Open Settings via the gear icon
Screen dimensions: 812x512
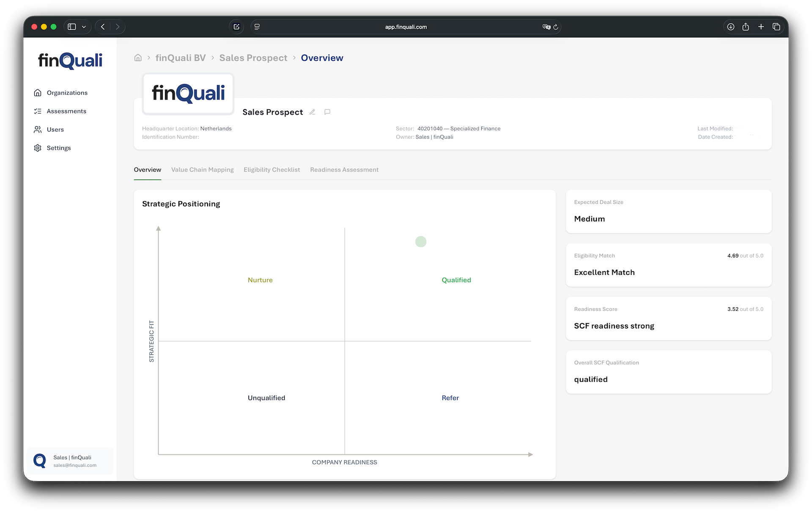[x=38, y=148]
